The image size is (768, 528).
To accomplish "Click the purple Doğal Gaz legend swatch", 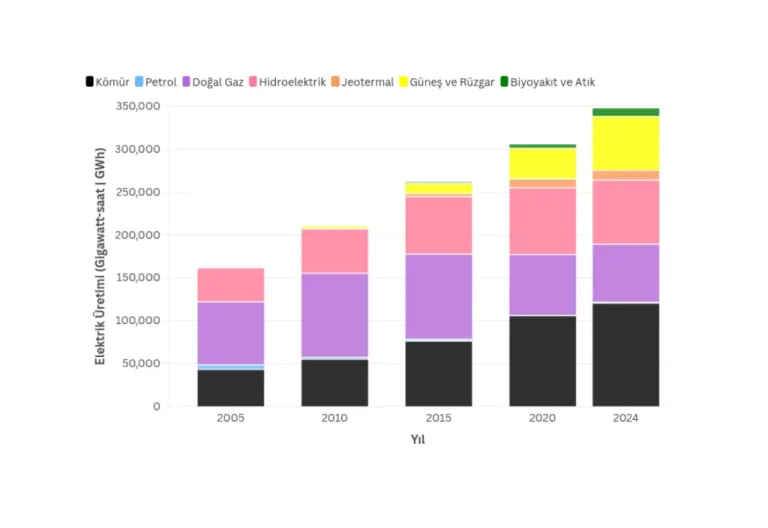I will point(186,81).
